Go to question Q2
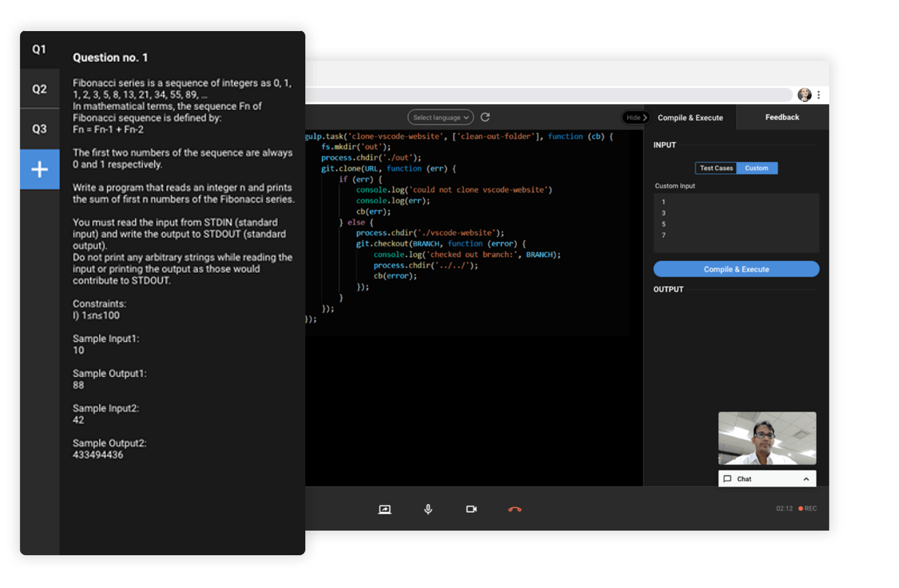Screen dimensions: 899x588 (39, 89)
